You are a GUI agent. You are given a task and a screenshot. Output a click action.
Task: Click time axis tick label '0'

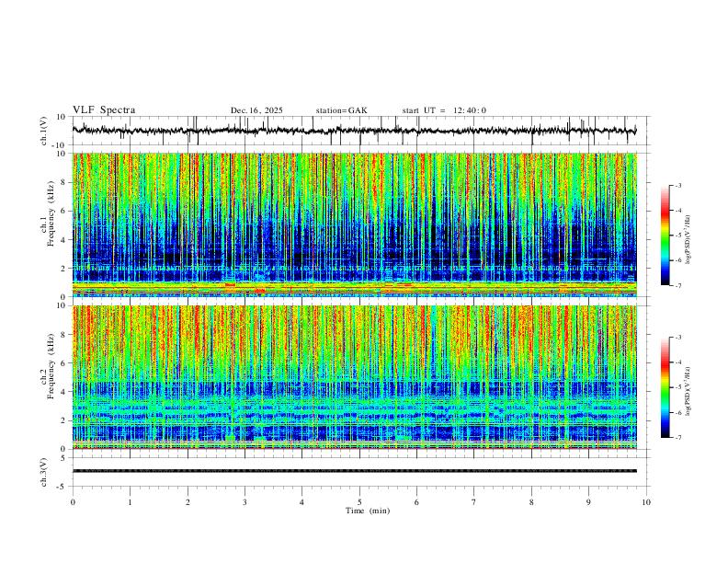point(73,502)
